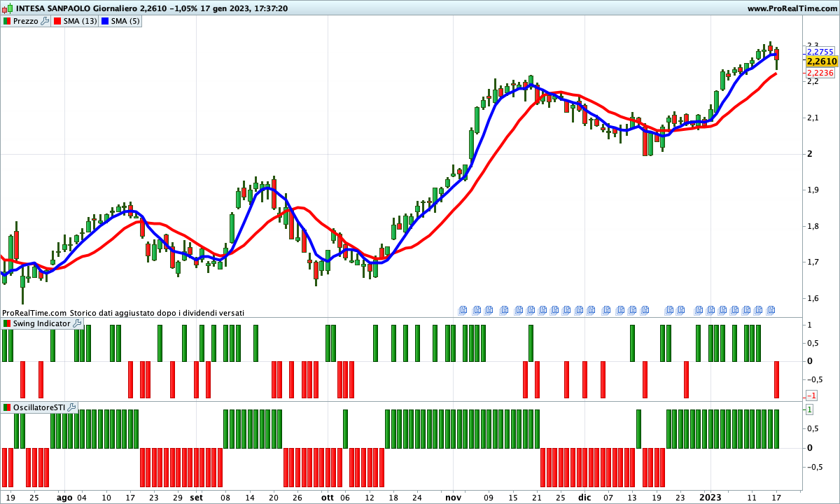Viewport: 840px width, 504px height.
Task: Click the 'ott' month label on the time axis
Action: point(328,498)
